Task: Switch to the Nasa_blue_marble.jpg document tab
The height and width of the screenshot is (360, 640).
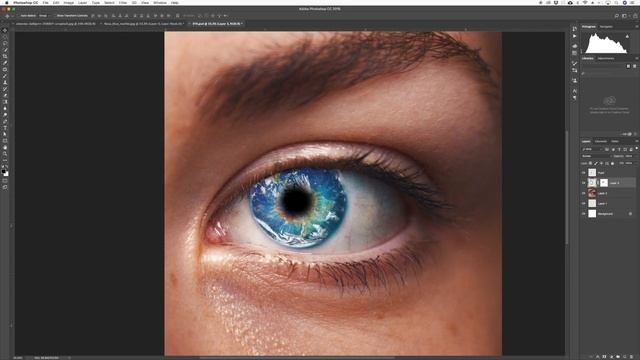Action: pyautogui.click(x=144, y=24)
